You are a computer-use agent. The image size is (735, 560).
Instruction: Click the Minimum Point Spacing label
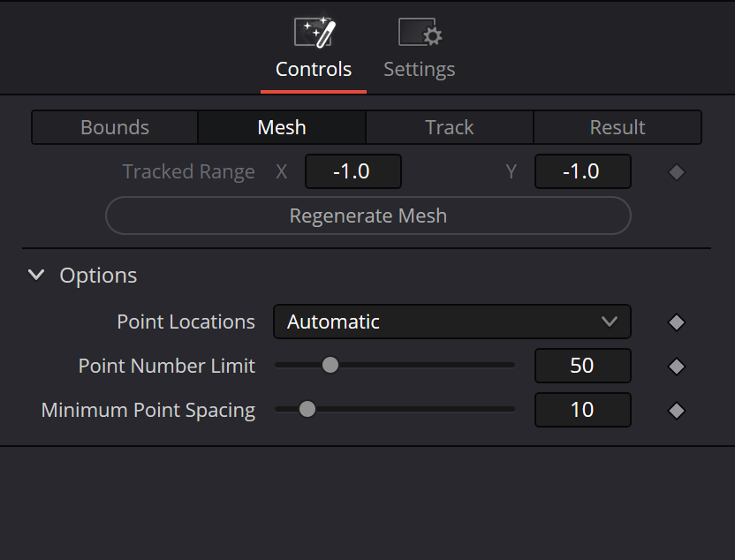tap(148, 410)
